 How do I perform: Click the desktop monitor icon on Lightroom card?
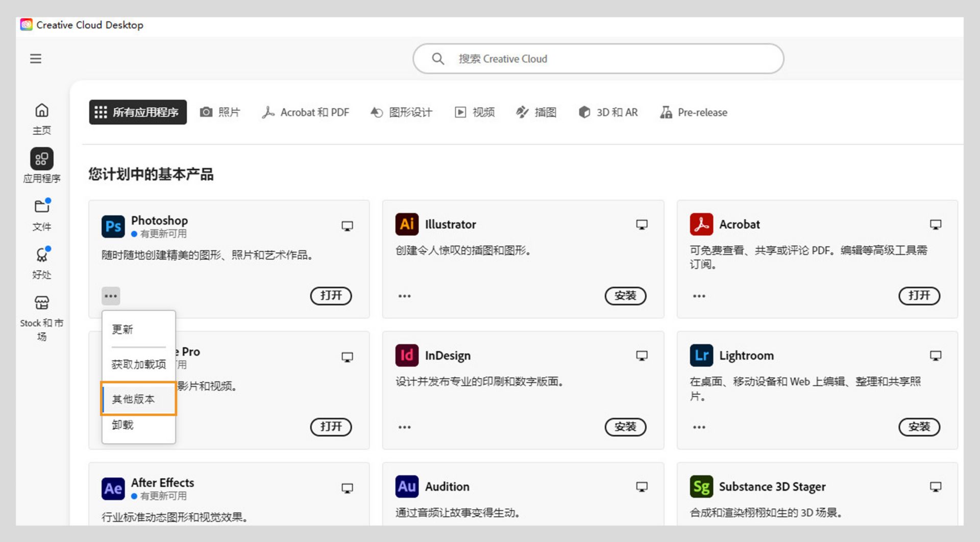936,356
